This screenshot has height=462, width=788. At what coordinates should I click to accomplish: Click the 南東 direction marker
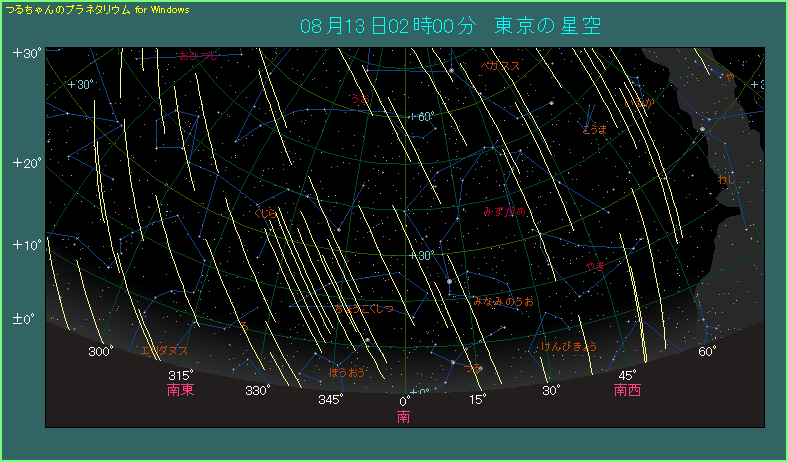[x=181, y=390]
